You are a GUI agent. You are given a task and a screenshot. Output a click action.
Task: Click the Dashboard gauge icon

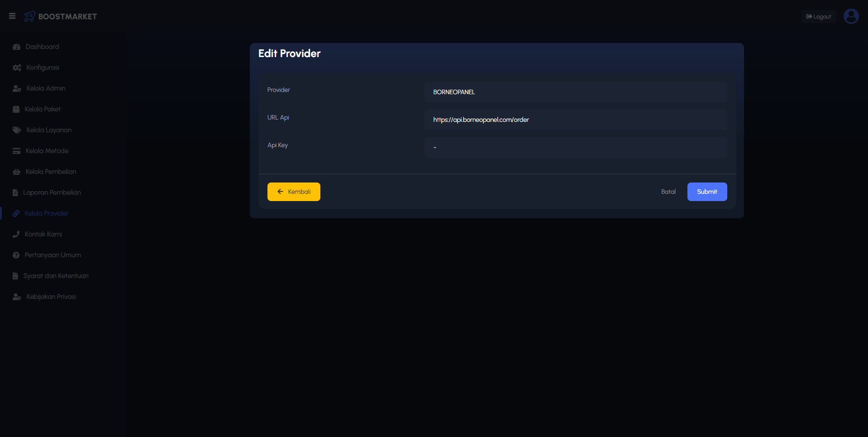click(x=17, y=47)
